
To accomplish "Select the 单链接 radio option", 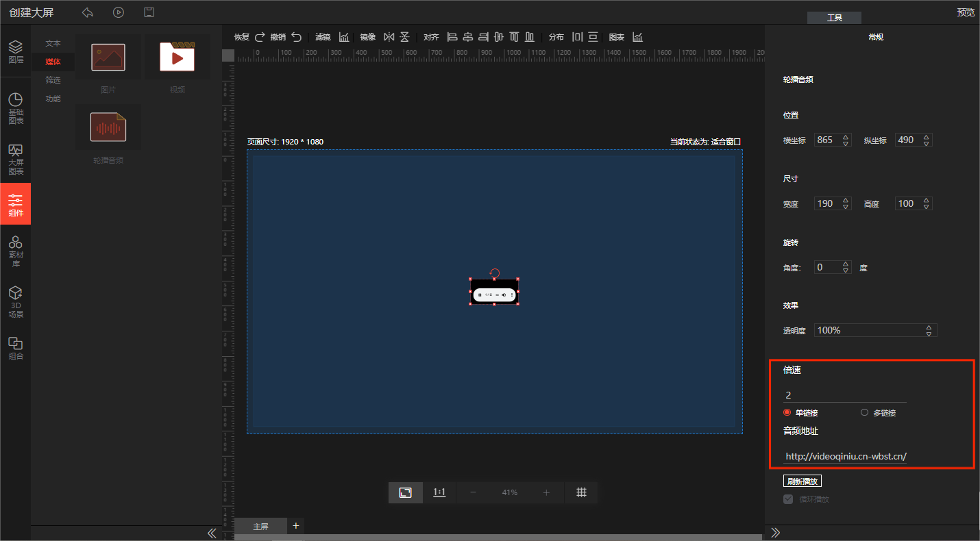I will tap(787, 412).
